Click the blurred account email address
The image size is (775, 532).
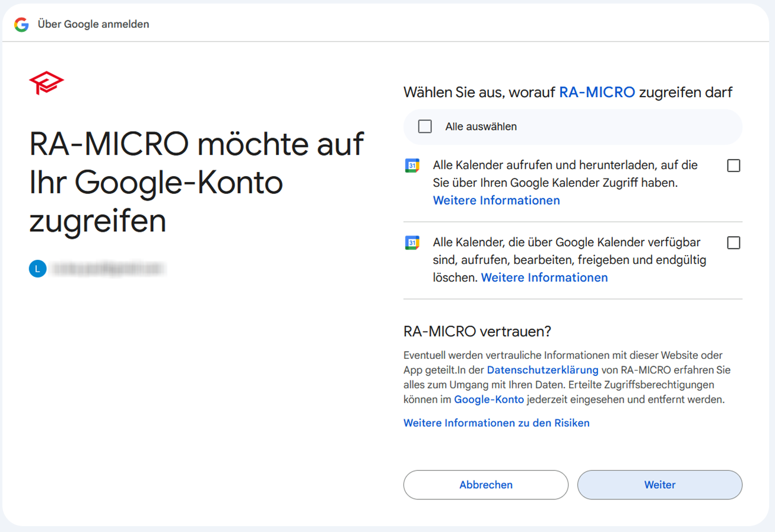[x=109, y=269]
